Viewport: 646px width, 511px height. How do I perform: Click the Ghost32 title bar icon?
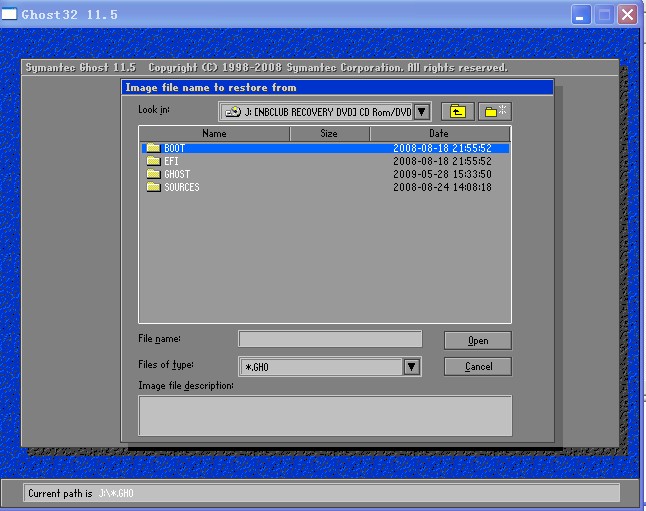click(9, 15)
